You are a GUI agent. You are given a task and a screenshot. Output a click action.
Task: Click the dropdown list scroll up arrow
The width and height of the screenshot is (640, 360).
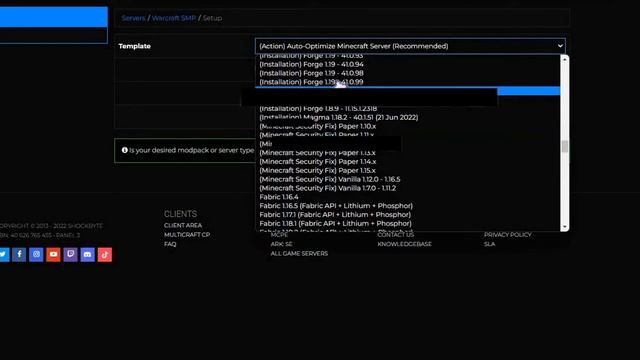564,60
